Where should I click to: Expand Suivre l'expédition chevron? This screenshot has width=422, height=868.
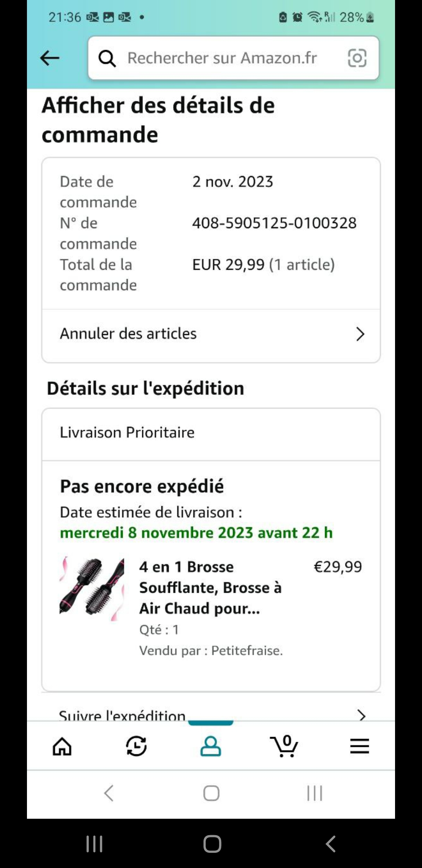(362, 715)
